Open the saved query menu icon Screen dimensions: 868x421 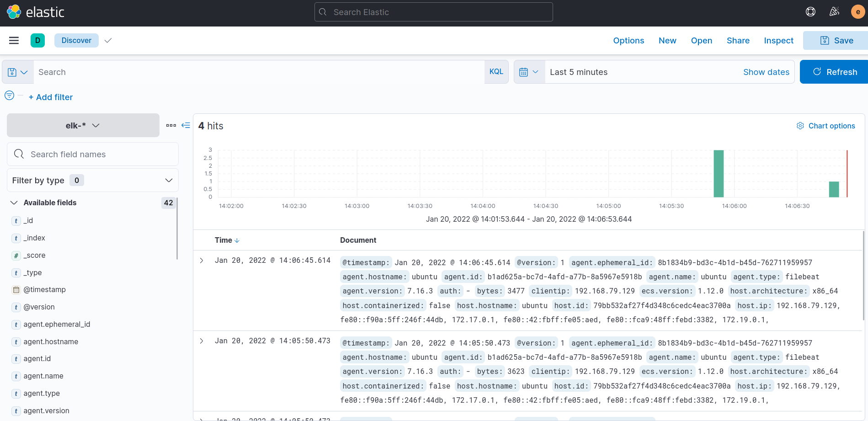click(x=18, y=72)
